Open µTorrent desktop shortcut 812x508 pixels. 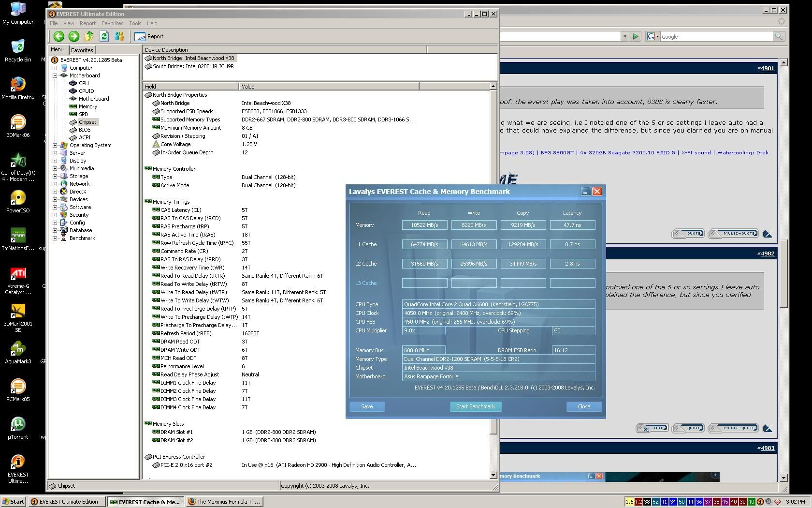(18, 428)
